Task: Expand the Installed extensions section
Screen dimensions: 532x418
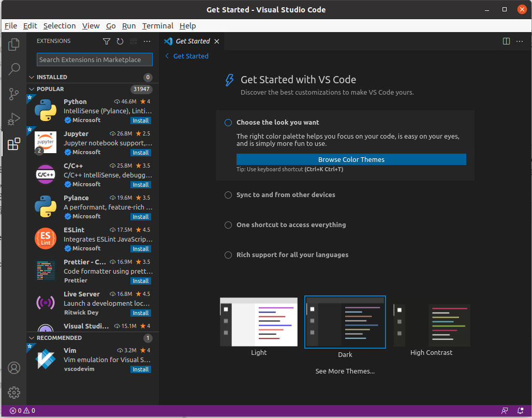Action: (x=52, y=77)
